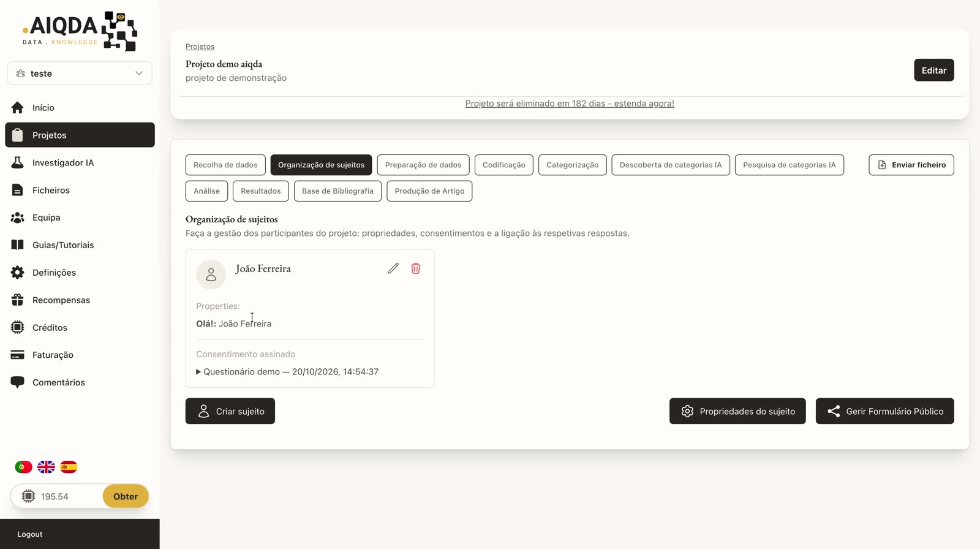Click Gerir Formulário Público
The image size is (980, 549).
point(885,411)
